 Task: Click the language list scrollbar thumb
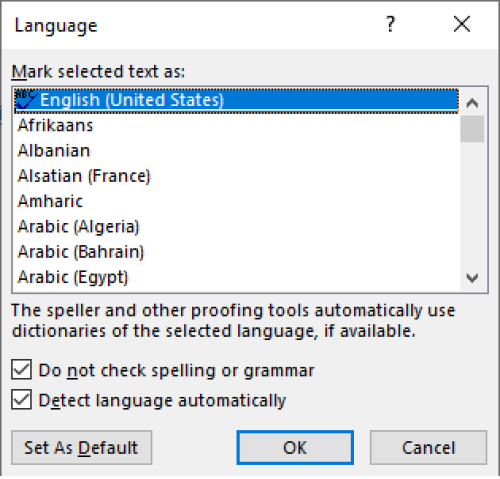click(472, 129)
